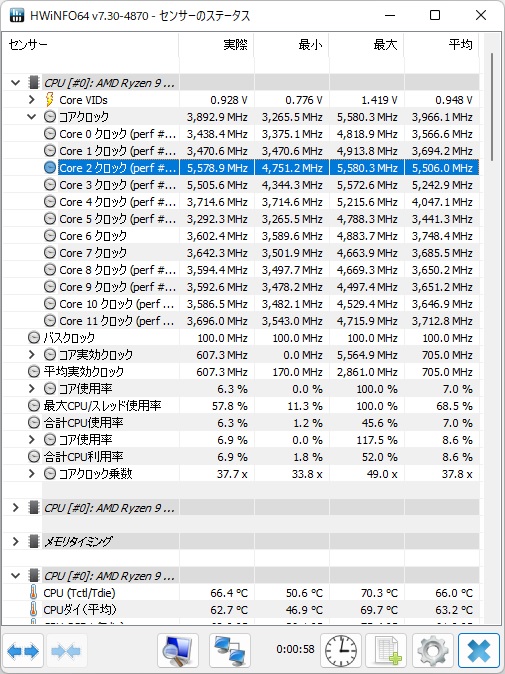Select the Core 3 クロック row

tap(241, 185)
